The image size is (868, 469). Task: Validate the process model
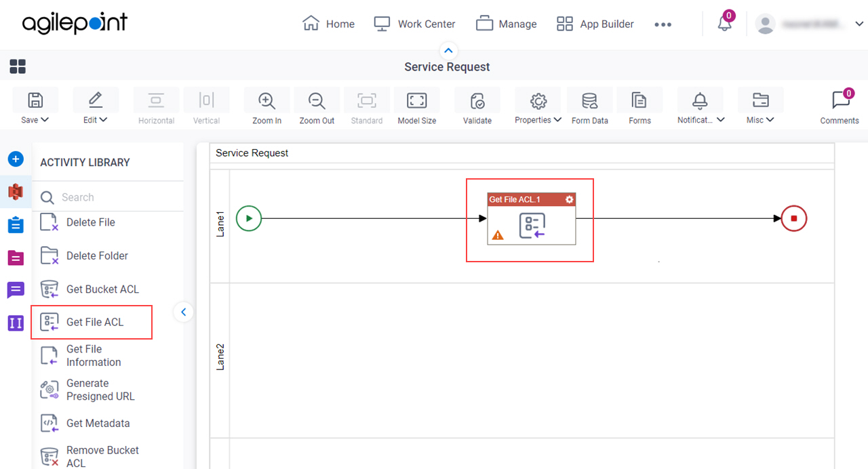[x=477, y=106]
